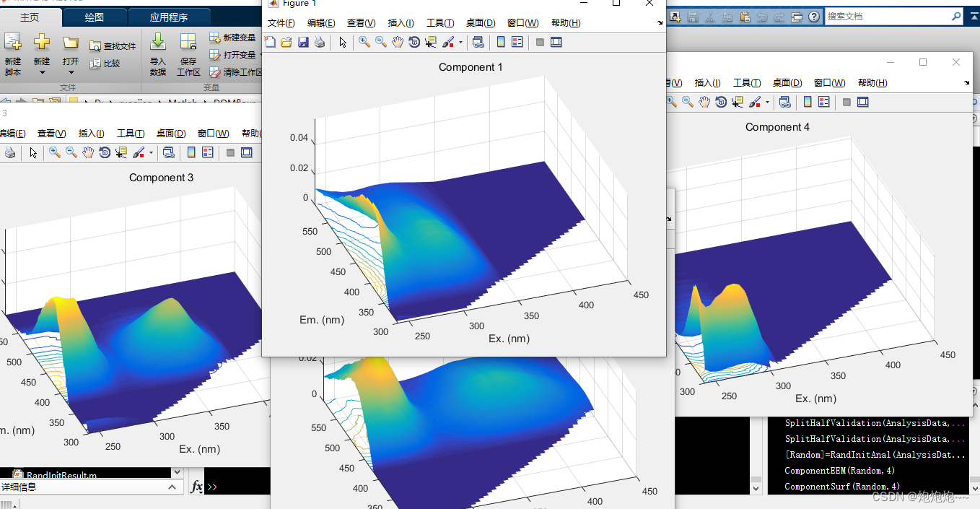Toggle Pan hand tool in Figure 1 toolbar
This screenshot has height=509, width=980.
pos(398,43)
